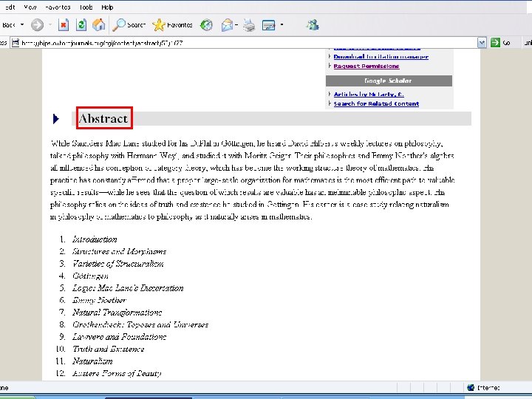
Task: Open the Favorites menu
Action: click(x=58, y=7)
